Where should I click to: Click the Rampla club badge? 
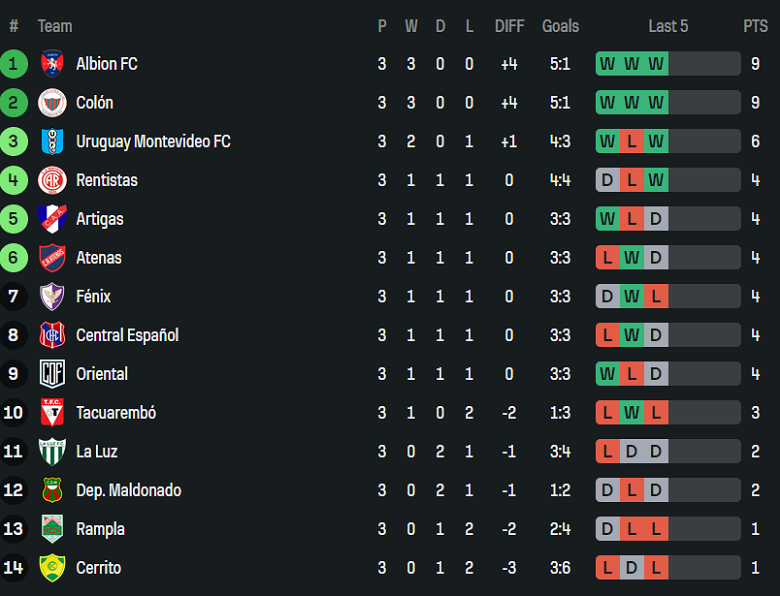click(x=52, y=529)
